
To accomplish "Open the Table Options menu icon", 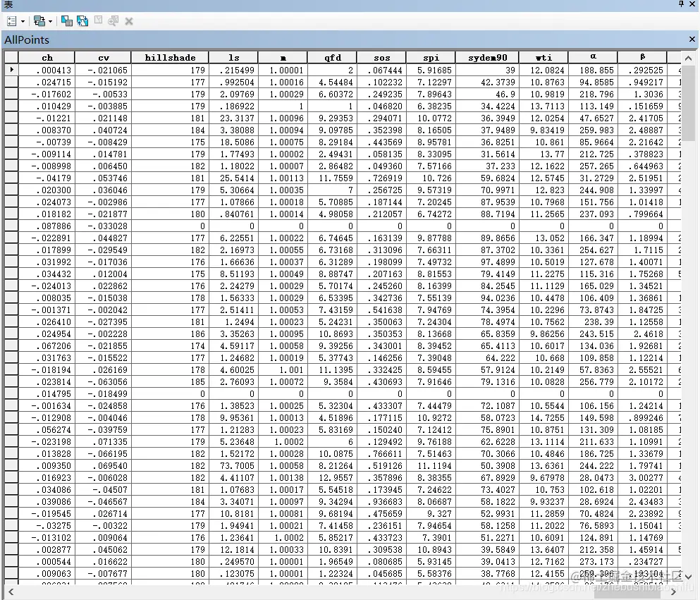I will (x=11, y=21).
